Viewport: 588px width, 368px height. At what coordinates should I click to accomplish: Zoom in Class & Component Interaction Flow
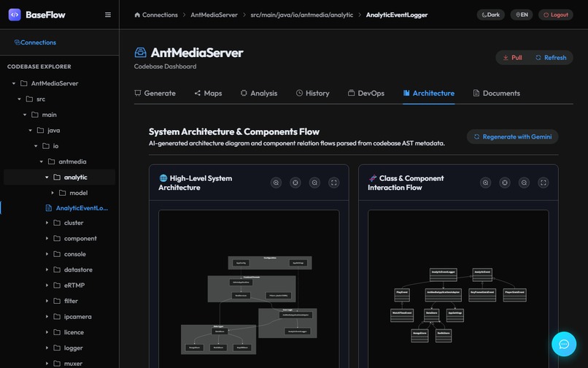486,183
